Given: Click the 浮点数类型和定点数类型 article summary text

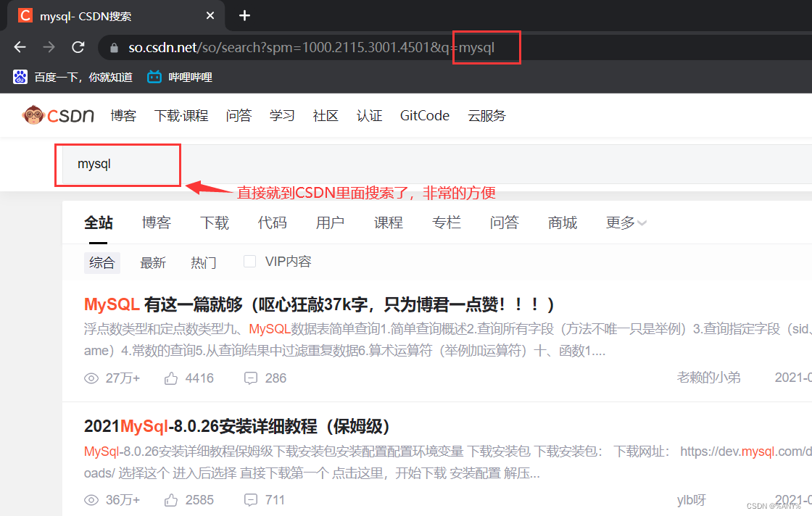Looking at the screenshot, I should point(448,339).
